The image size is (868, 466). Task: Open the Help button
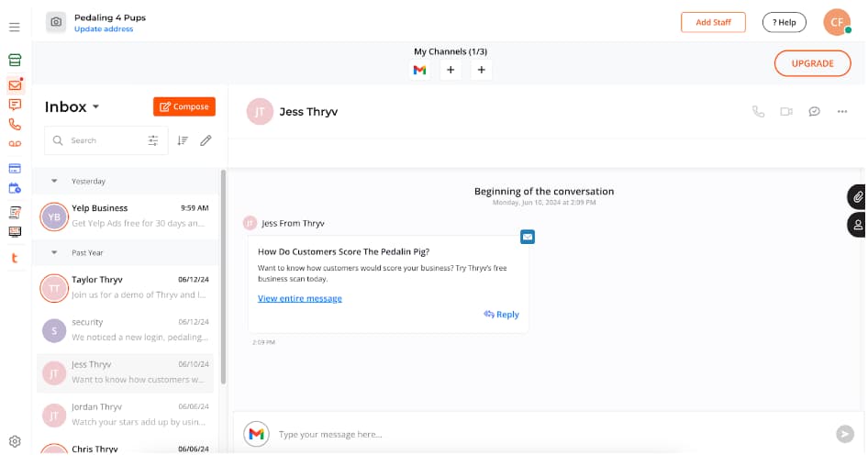coord(784,22)
